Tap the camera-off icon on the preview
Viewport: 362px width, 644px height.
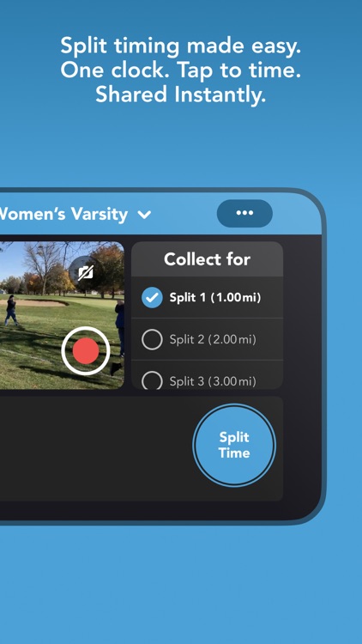(x=86, y=272)
